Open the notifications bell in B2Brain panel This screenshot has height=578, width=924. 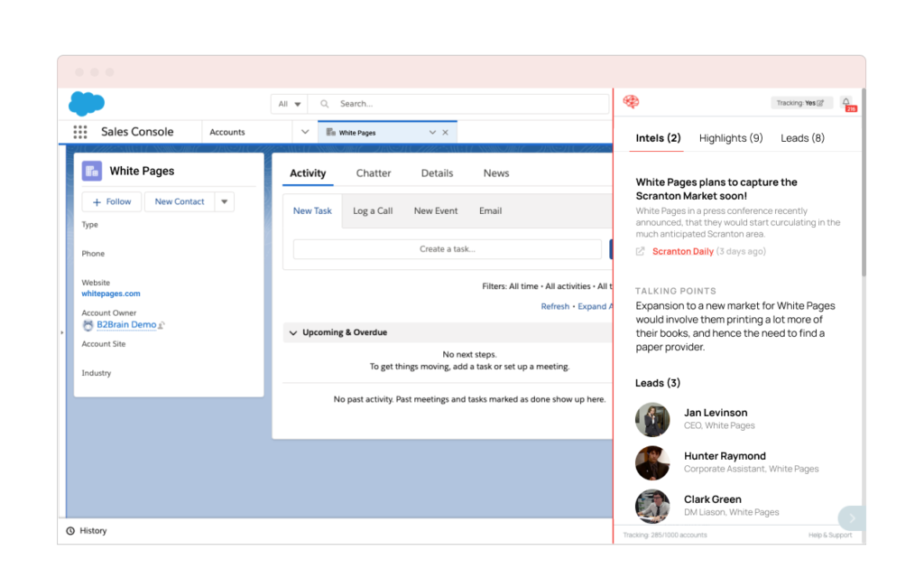click(846, 103)
